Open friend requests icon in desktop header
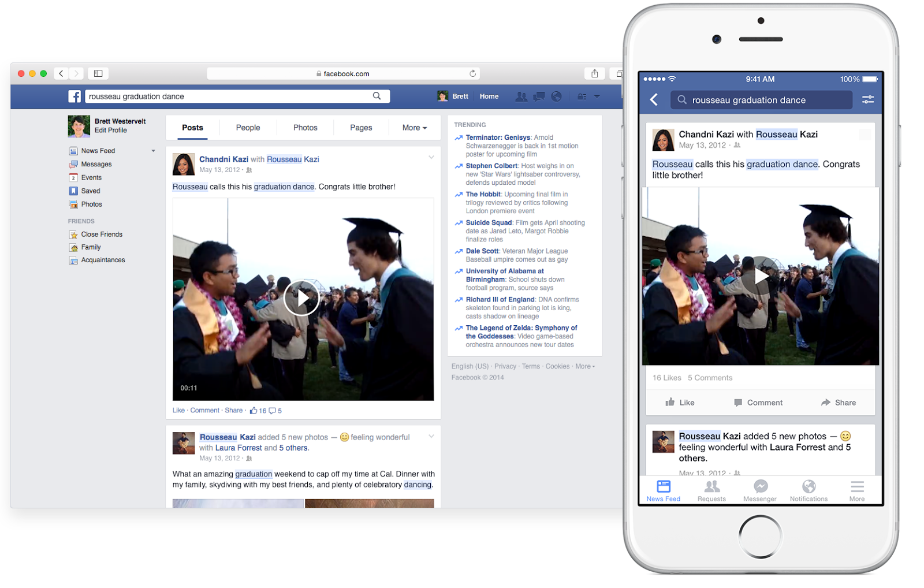This screenshot has width=924, height=588. pos(521,96)
